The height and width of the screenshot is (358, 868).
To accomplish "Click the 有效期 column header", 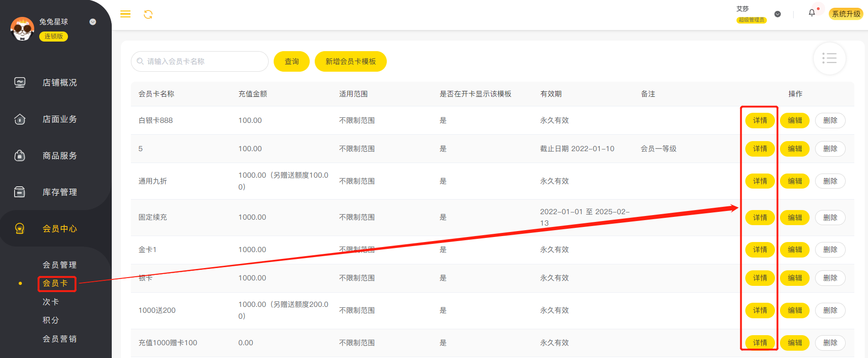I will [x=551, y=94].
